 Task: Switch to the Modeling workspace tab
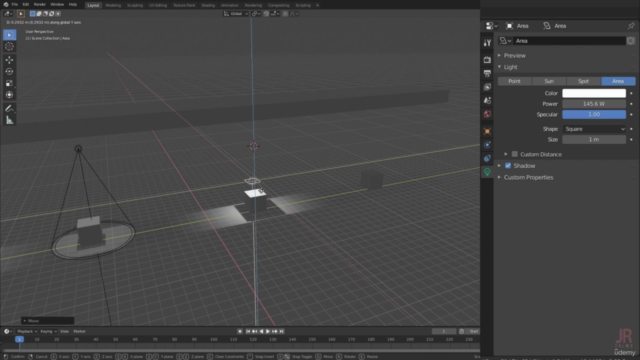coord(113,5)
